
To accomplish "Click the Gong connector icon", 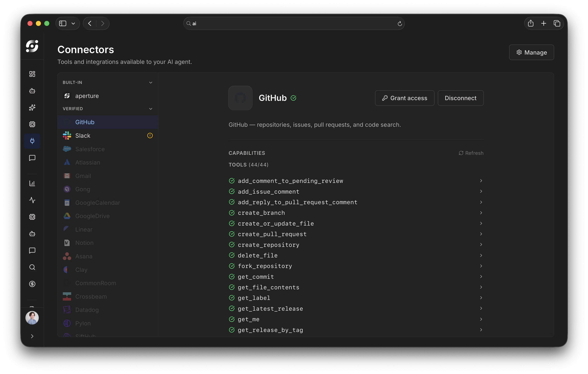I will coord(67,189).
